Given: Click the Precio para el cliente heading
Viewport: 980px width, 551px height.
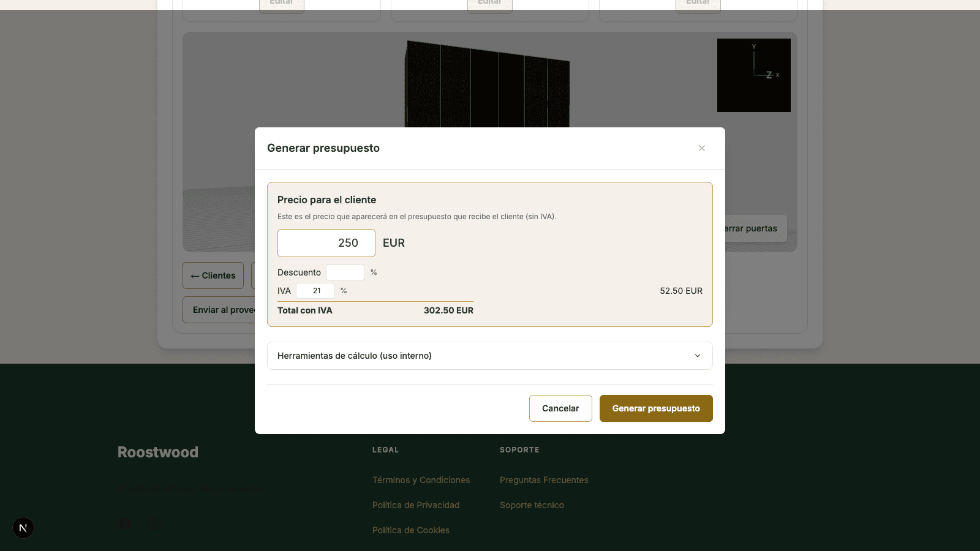Looking at the screenshot, I should pos(326,200).
